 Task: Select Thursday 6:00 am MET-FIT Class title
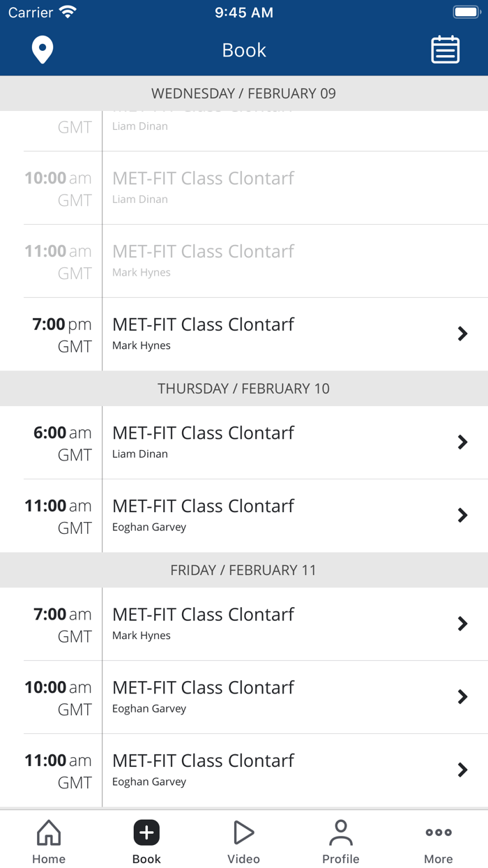pyautogui.click(x=203, y=433)
